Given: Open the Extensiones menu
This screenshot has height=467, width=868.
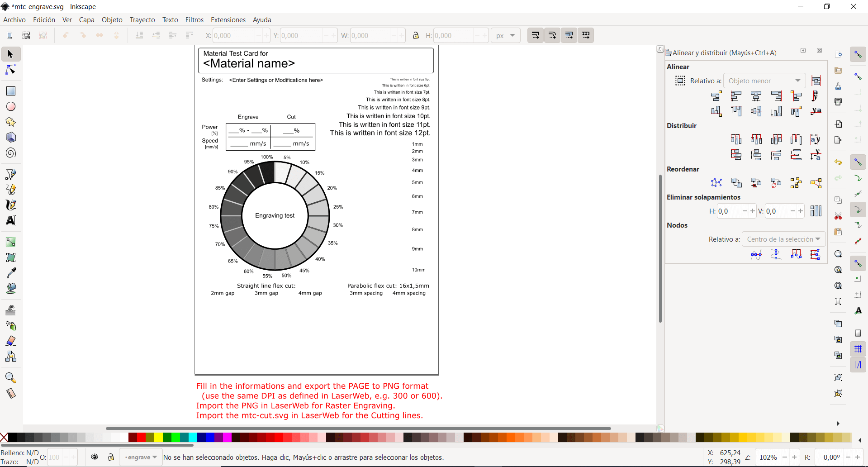Looking at the screenshot, I should coord(228,20).
